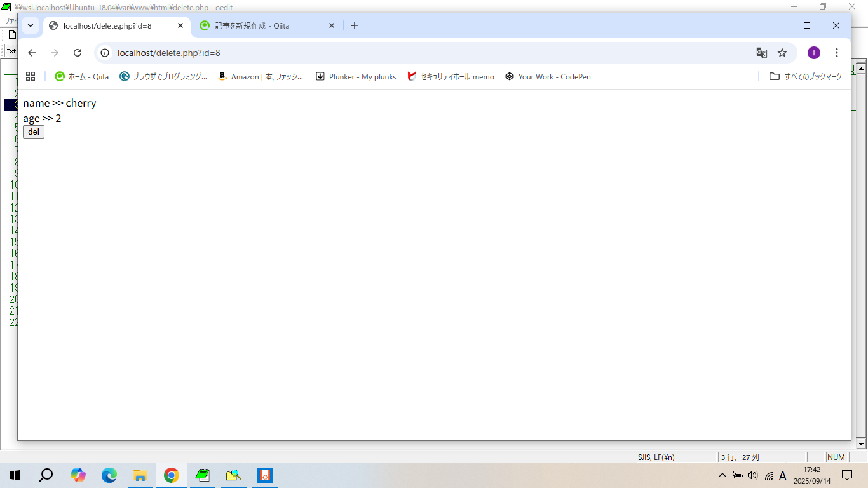
Task: Open the notification center icon
Action: 847,475
